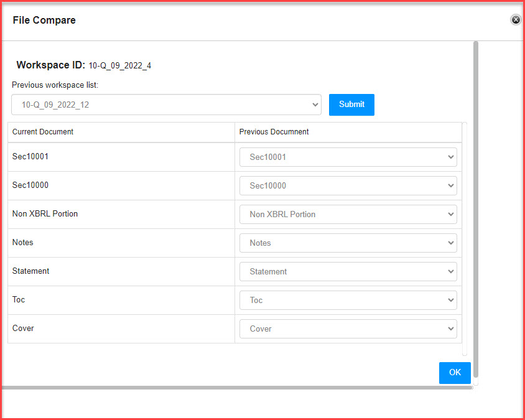Expand the Sec10000 previous document dropdown
The image size is (525, 420).
click(x=348, y=185)
